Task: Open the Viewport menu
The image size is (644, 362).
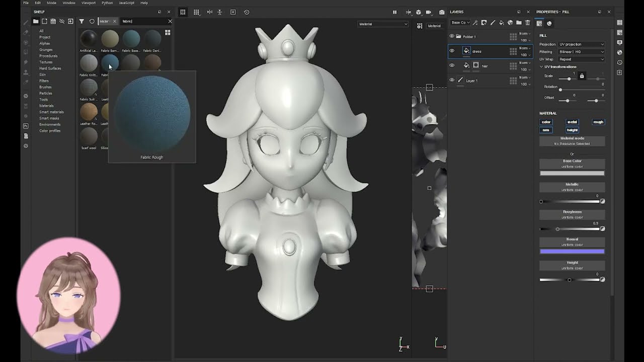Action: (88, 3)
